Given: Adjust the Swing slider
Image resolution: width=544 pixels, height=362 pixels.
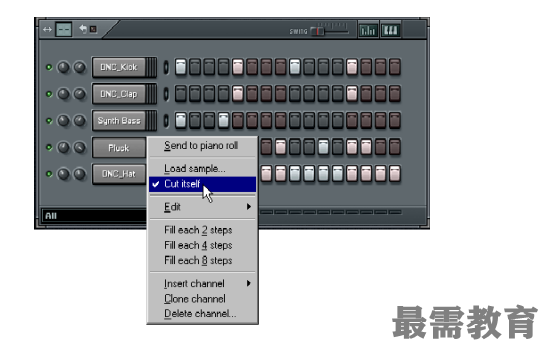Looking at the screenshot, I should tap(317, 32).
